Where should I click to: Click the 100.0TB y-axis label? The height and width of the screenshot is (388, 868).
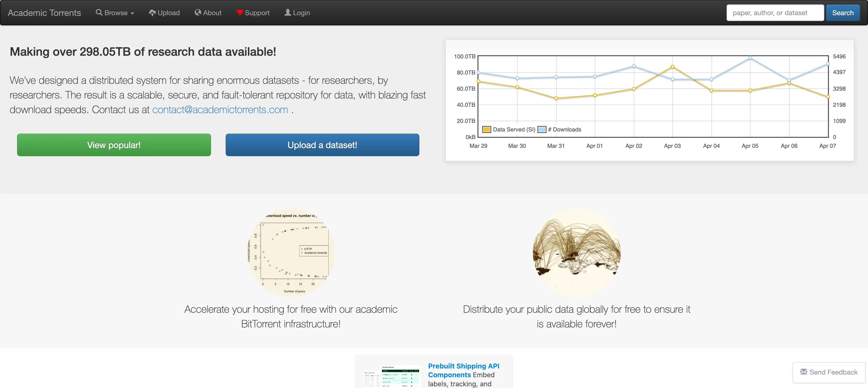465,56
